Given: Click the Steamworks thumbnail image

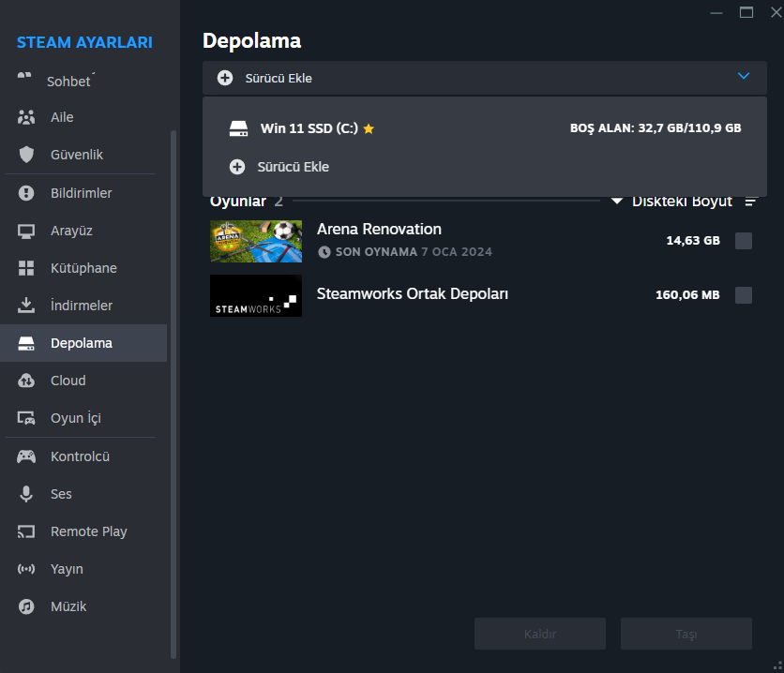Looking at the screenshot, I should tap(256, 295).
